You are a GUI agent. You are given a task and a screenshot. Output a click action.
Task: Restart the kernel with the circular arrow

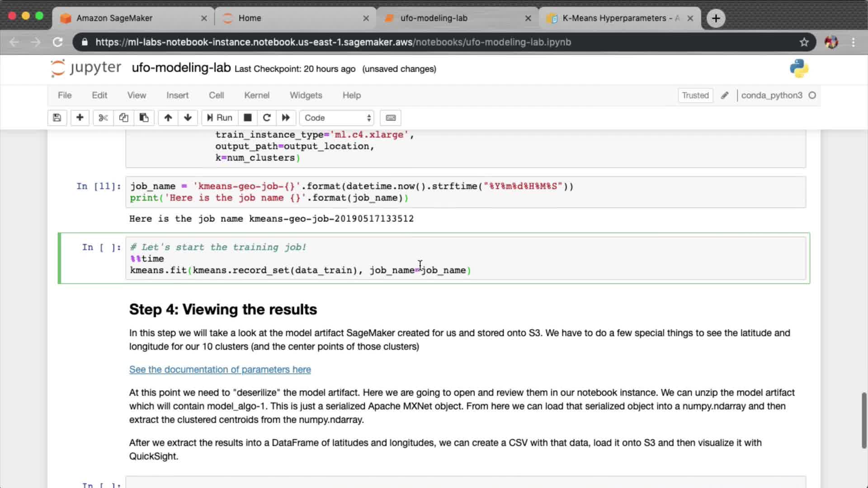[266, 118]
